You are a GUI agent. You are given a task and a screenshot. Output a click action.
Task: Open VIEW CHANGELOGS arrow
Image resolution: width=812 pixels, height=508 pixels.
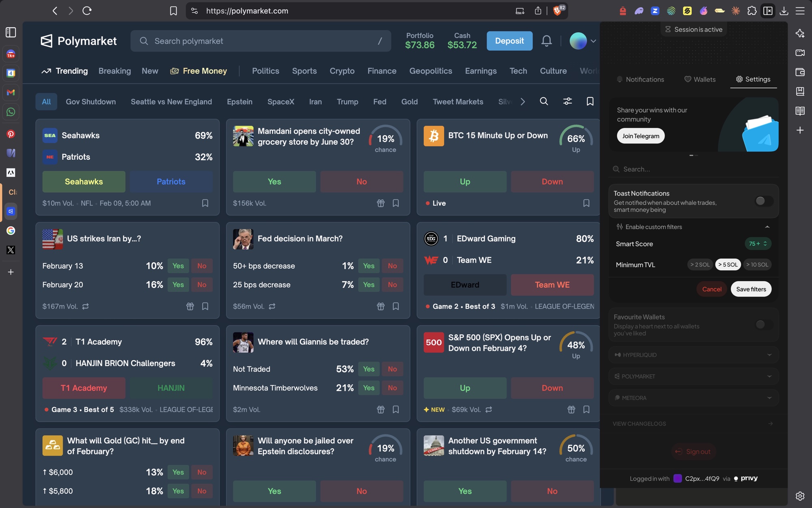[770, 423]
